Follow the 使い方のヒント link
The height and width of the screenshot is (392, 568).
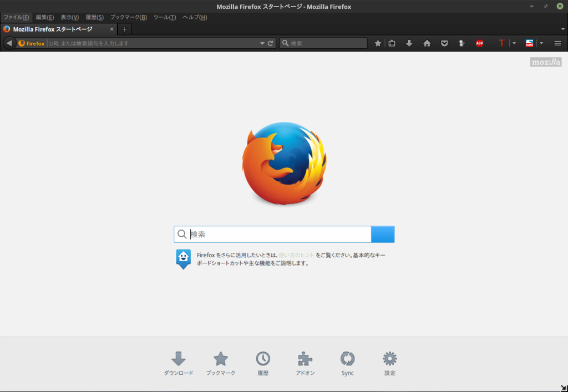tap(296, 255)
